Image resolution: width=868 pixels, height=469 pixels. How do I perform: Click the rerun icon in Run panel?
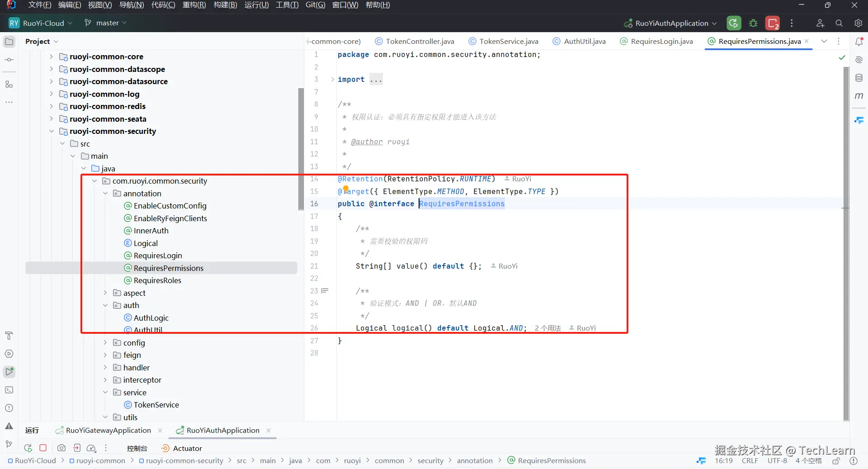point(28,448)
